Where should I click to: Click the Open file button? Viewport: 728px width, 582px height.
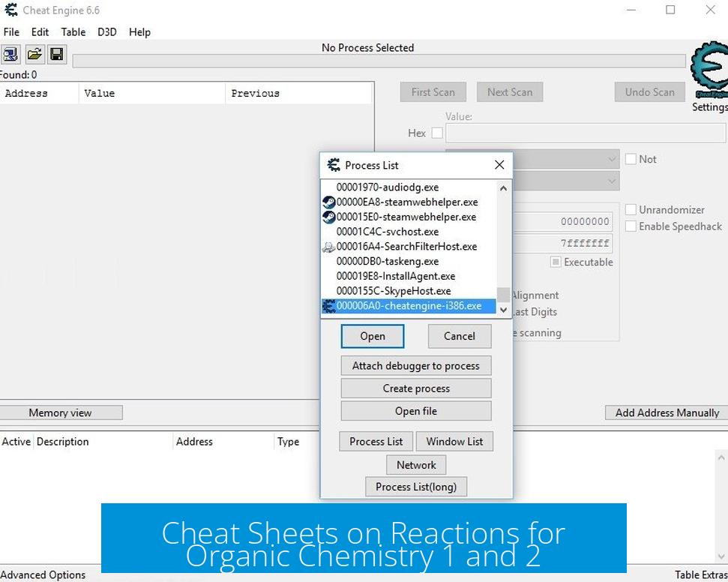point(416,411)
